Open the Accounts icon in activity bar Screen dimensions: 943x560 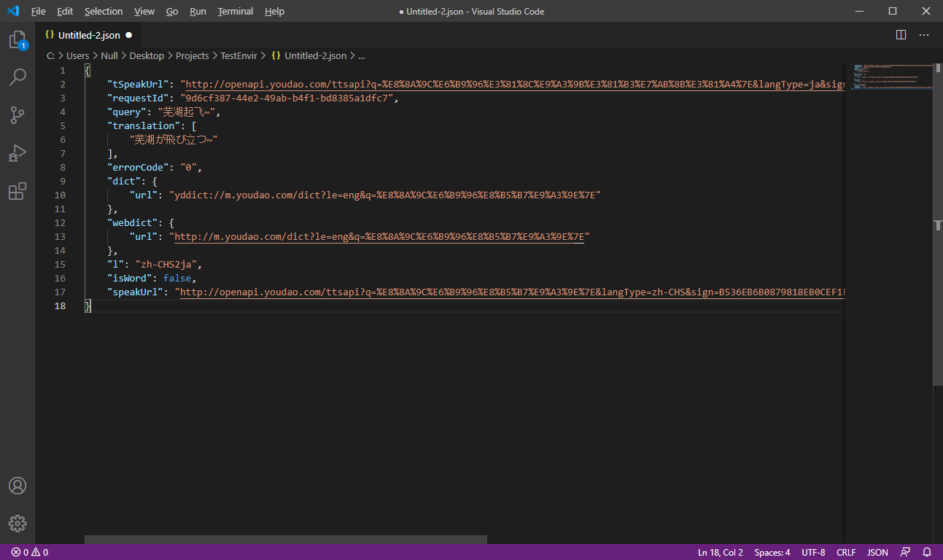tap(18, 486)
